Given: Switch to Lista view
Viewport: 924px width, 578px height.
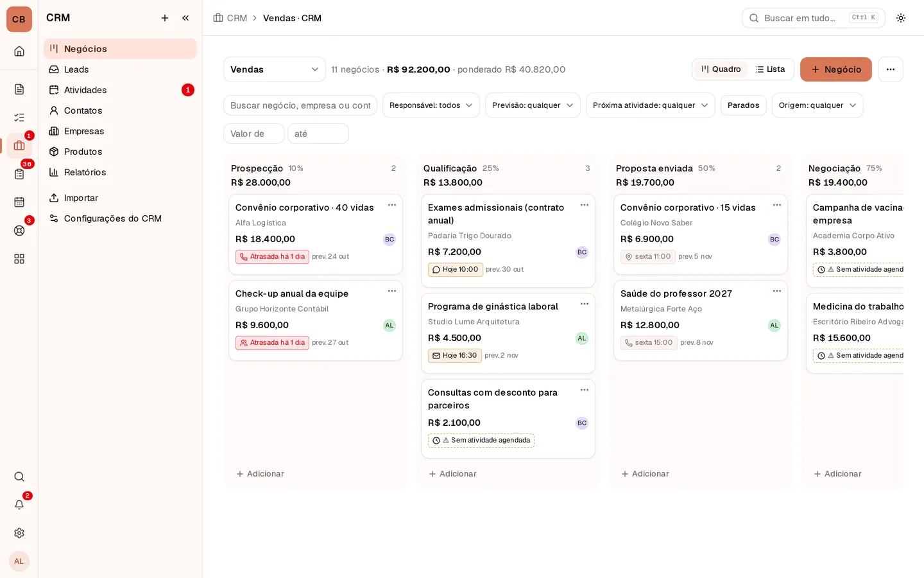Looking at the screenshot, I should [x=770, y=69].
